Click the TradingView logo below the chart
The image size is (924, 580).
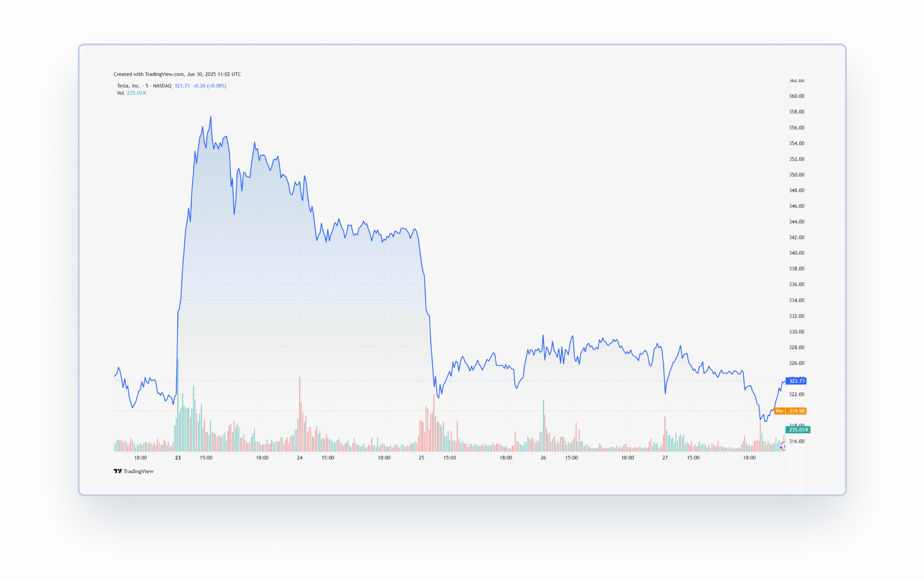pos(134,471)
